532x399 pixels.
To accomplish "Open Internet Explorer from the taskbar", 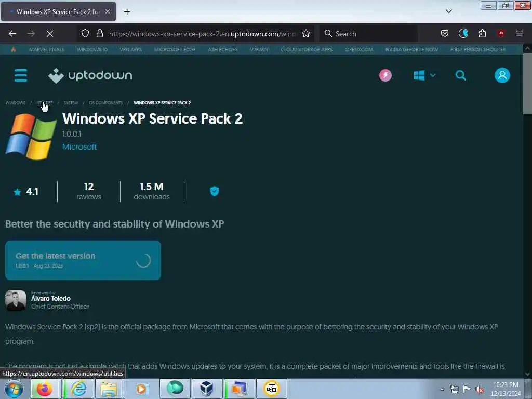I will pyautogui.click(x=78, y=389).
